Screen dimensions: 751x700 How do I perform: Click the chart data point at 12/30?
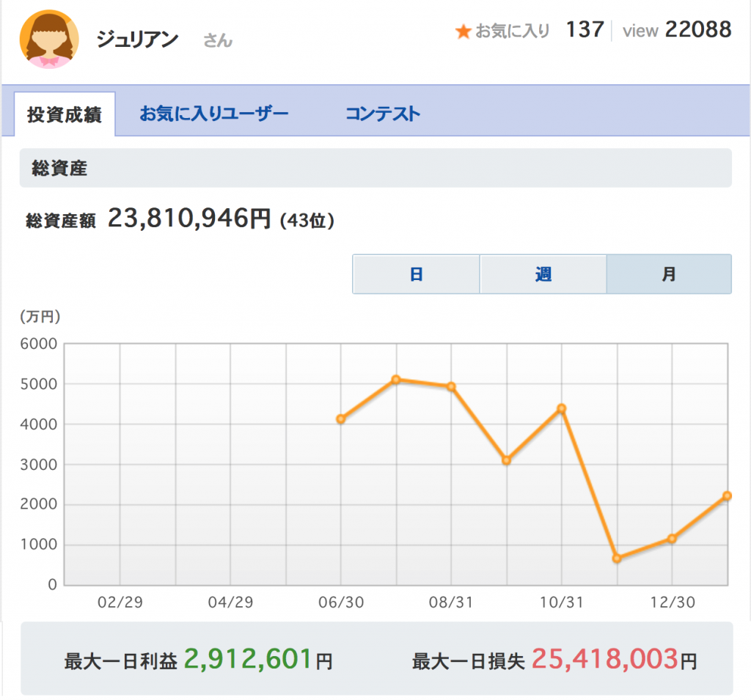672,539
